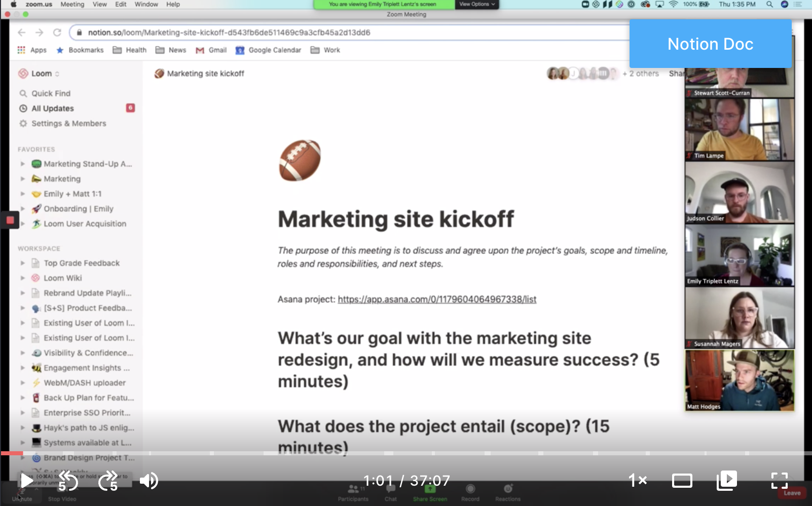Viewport: 812px width, 506px height.
Task: Seek on the video progress bar
Action: coord(406,453)
